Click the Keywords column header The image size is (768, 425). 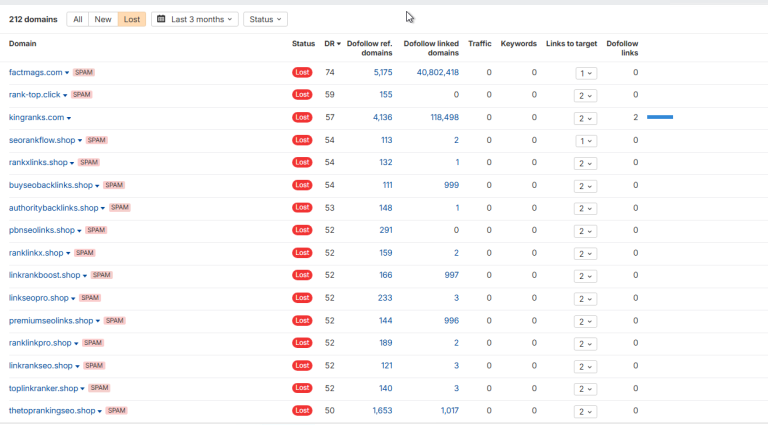coord(519,44)
